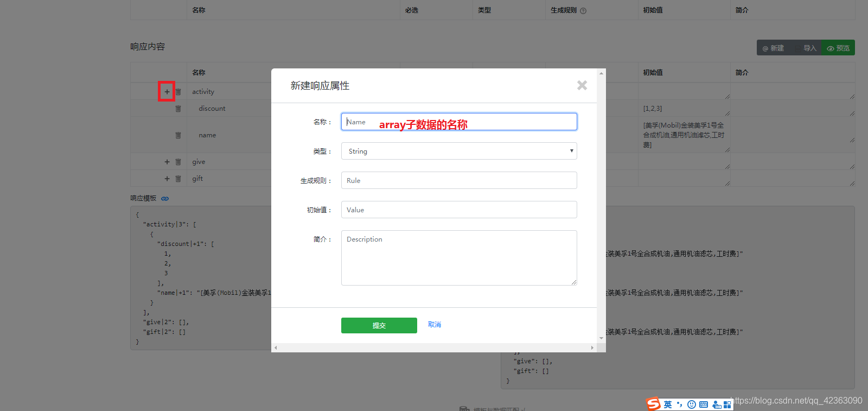The height and width of the screenshot is (411, 868).
Task: Click the 新建 button in 响应内容
Action: click(x=774, y=48)
